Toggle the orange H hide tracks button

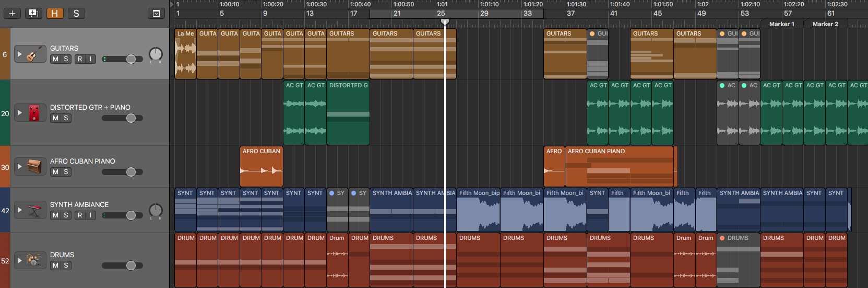(x=55, y=13)
